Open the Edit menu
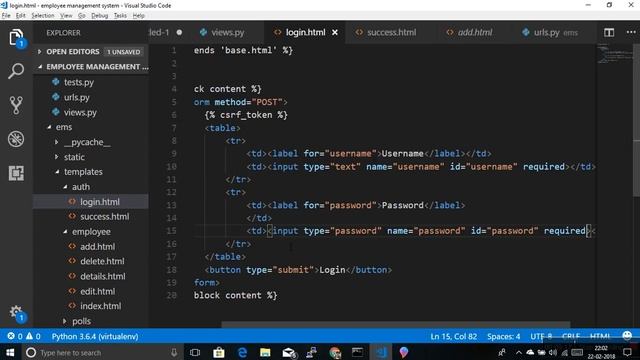The image size is (640, 360). pyautogui.click(x=20, y=16)
